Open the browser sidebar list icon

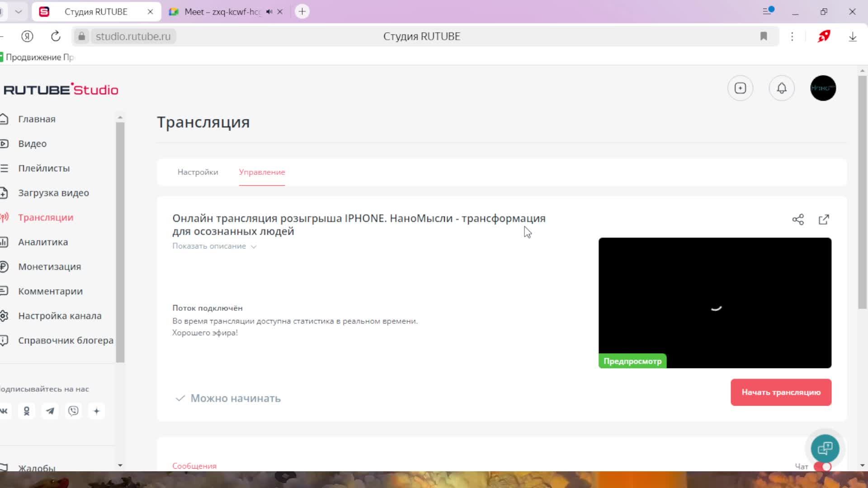768,11
